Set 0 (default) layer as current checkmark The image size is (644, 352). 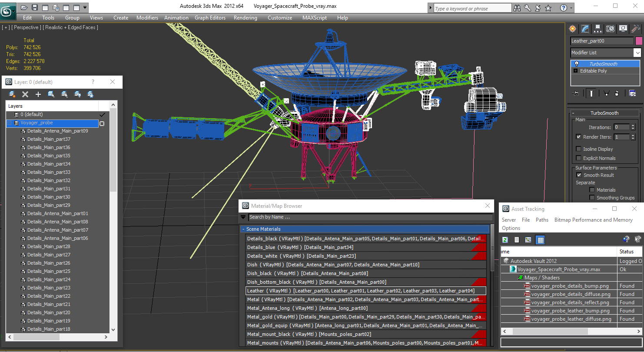[x=103, y=115]
